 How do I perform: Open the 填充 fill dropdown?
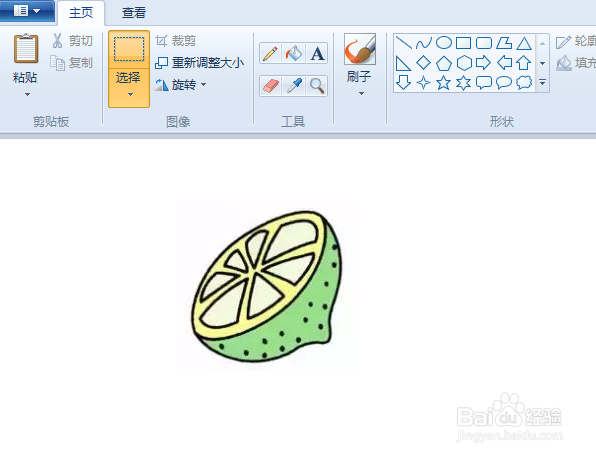point(575,63)
